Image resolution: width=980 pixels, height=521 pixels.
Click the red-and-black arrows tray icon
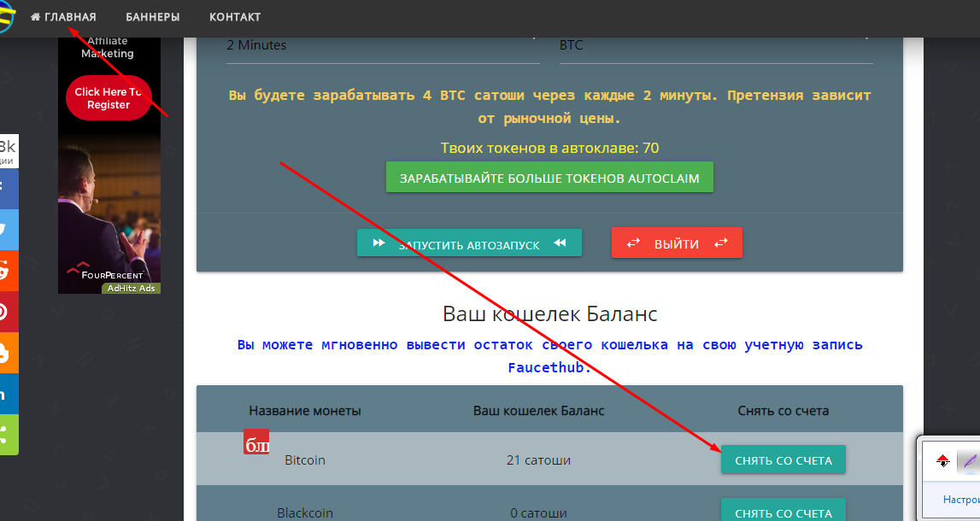[942, 461]
